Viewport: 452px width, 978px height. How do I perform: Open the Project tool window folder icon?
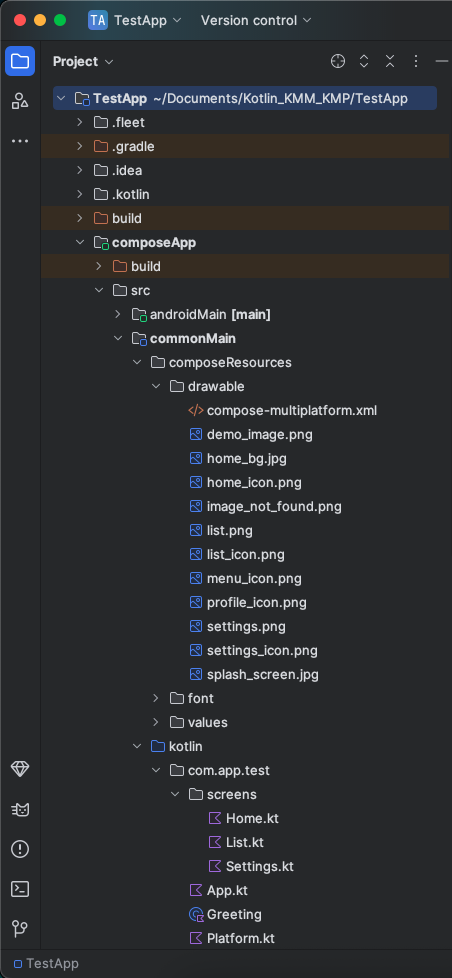click(x=20, y=61)
